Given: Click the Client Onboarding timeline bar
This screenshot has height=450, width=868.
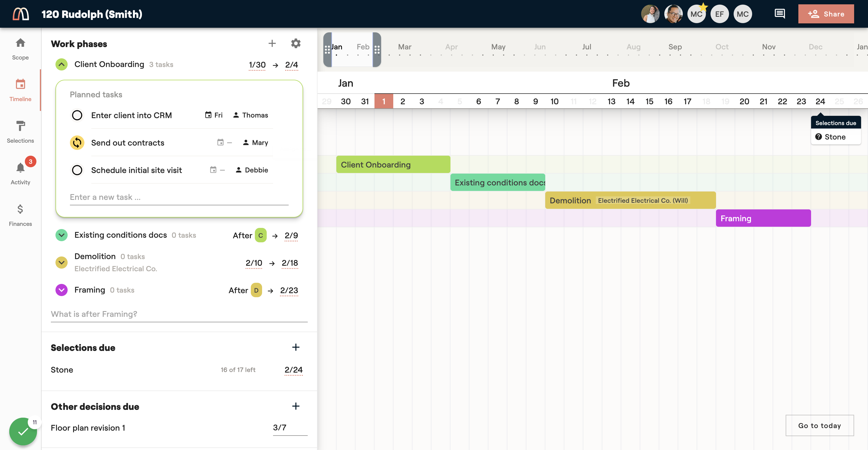Looking at the screenshot, I should tap(393, 164).
